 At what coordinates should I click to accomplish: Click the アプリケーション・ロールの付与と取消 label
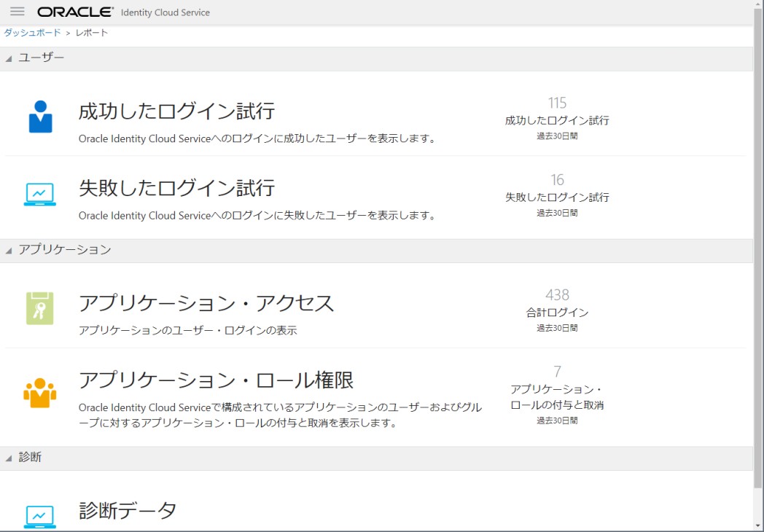(x=557, y=397)
